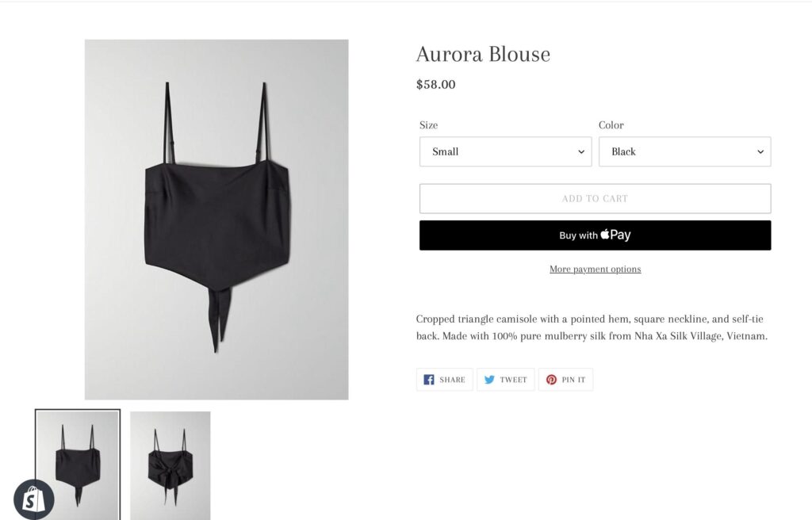Select the back view thumbnail with bow

coord(170,465)
